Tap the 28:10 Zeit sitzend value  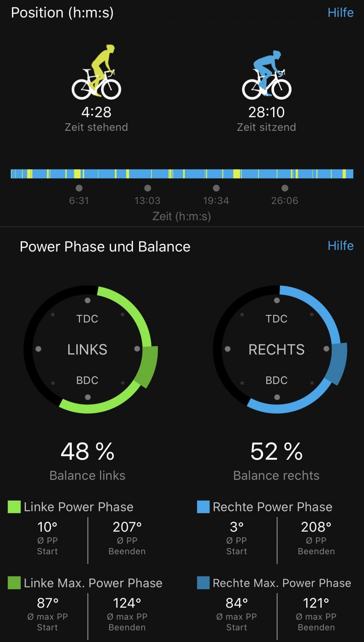point(266,112)
